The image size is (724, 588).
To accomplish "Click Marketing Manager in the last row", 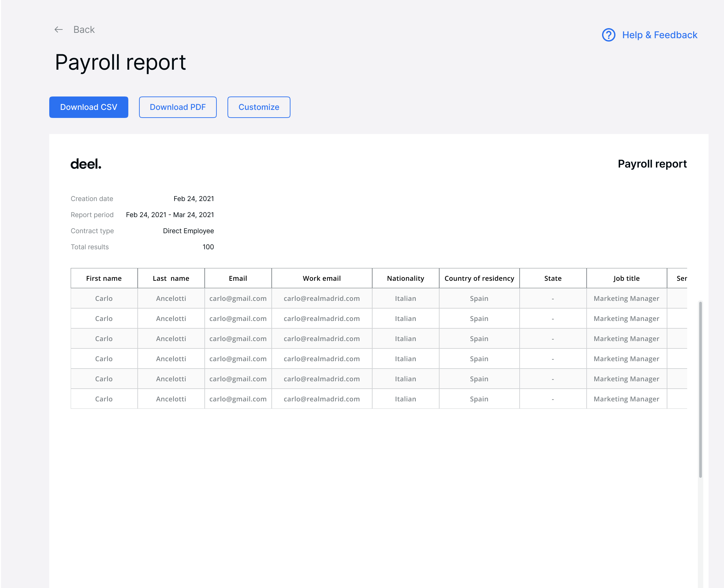I will click(x=626, y=399).
